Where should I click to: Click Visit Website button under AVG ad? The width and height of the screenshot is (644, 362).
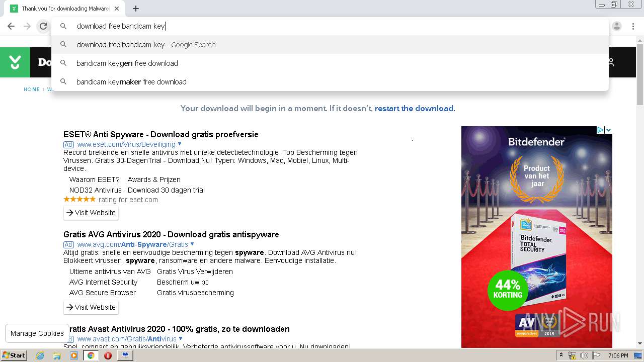[91, 307]
